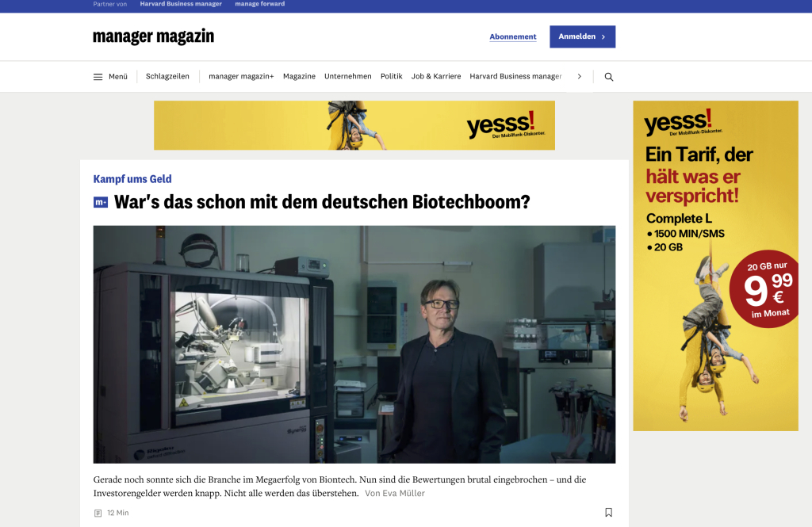Expand more navigation items with chevron
The height and width of the screenshot is (527, 812).
[x=580, y=77]
